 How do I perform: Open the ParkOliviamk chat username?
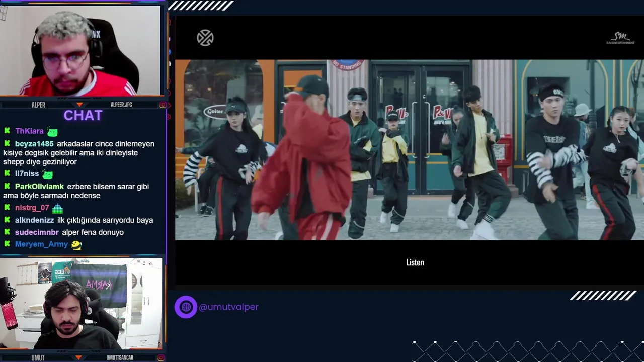click(39, 186)
